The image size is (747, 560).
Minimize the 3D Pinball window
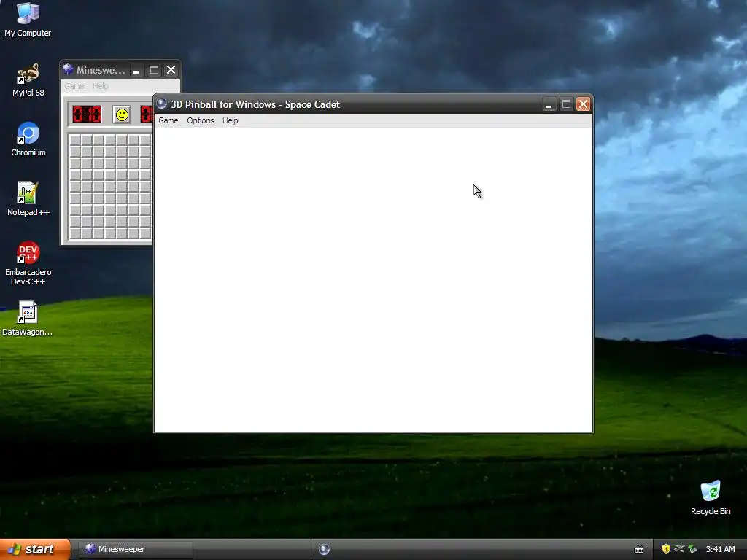pyautogui.click(x=549, y=104)
